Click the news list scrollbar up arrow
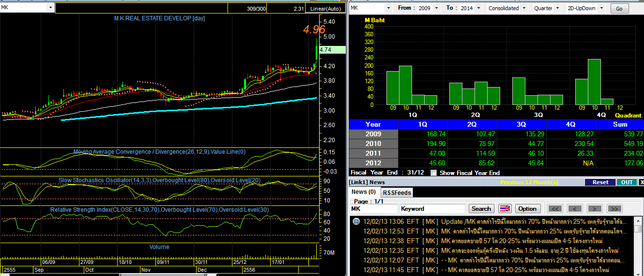This screenshot has height=276, width=644. (x=639, y=220)
